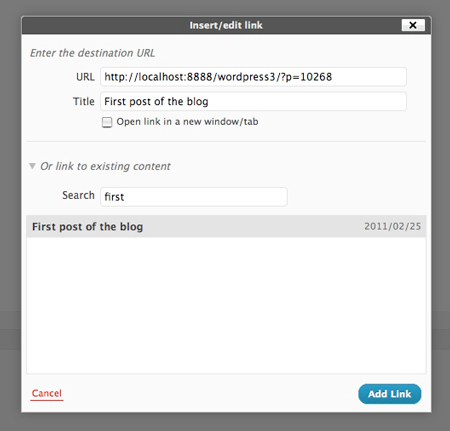Close the Insert/edit link dialog with X
Viewport: 450px width, 431px height.
click(x=413, y=25)
